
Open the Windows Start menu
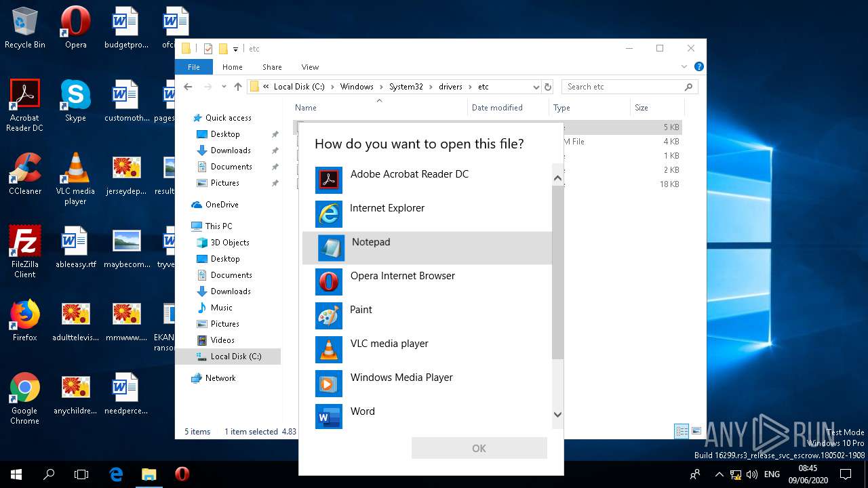tap(16, 474)
